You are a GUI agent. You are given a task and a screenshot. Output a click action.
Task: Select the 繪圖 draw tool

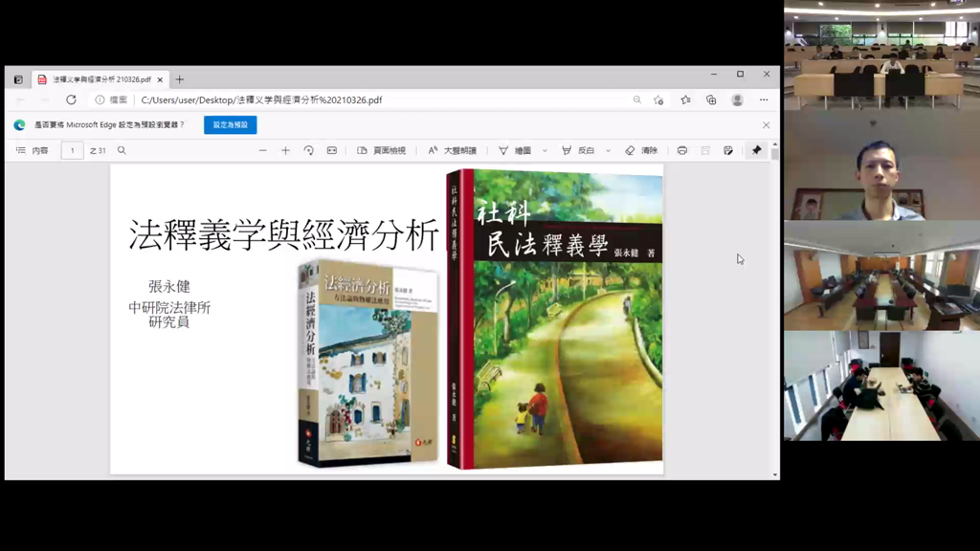[x=515, y=150]
